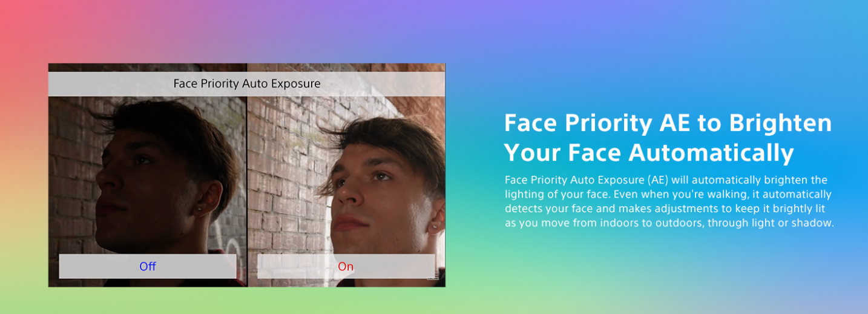Click the nose of the shadowed profile
The width and height of the screenshot is (868, 314).
103,176
